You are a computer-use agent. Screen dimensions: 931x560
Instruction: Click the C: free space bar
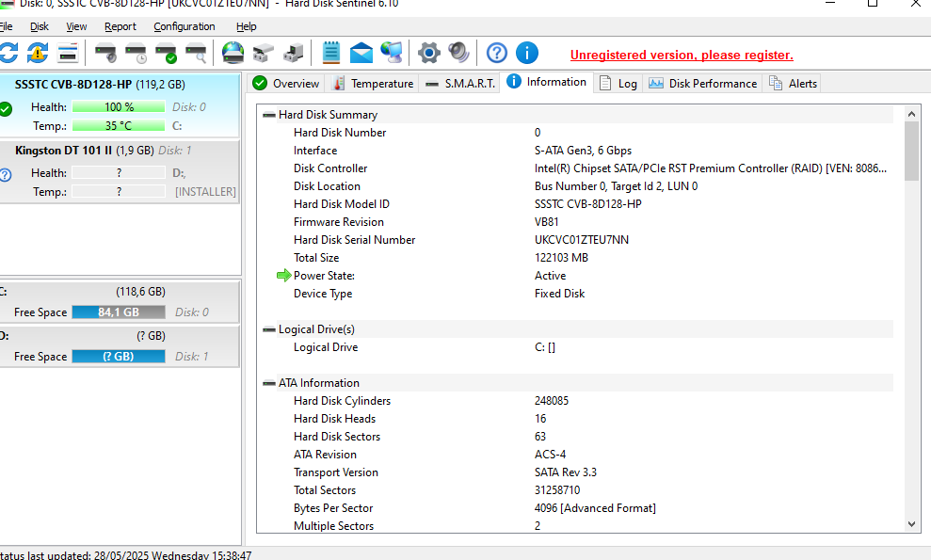118,312
